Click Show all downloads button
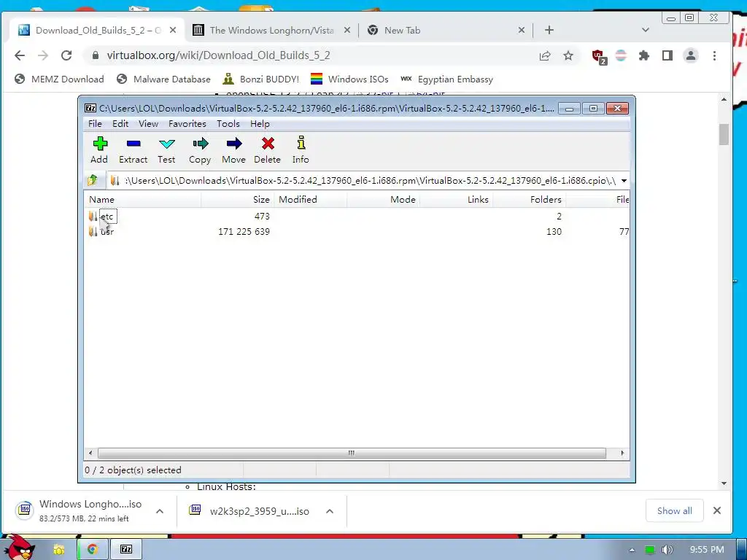Image resolution: width=747 pixels, height=560 pixels. point(675,510)
